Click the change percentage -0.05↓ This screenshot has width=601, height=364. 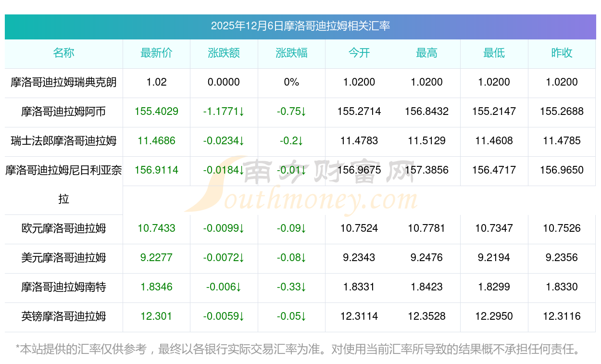coord(291,316)
